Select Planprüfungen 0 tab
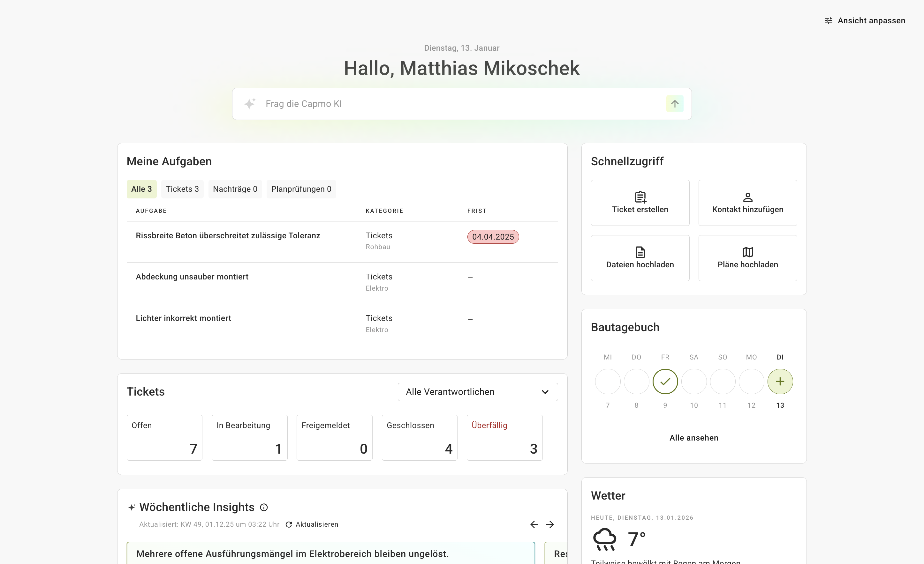The width and height of the screenshot is (924, 564). (301, 189)
